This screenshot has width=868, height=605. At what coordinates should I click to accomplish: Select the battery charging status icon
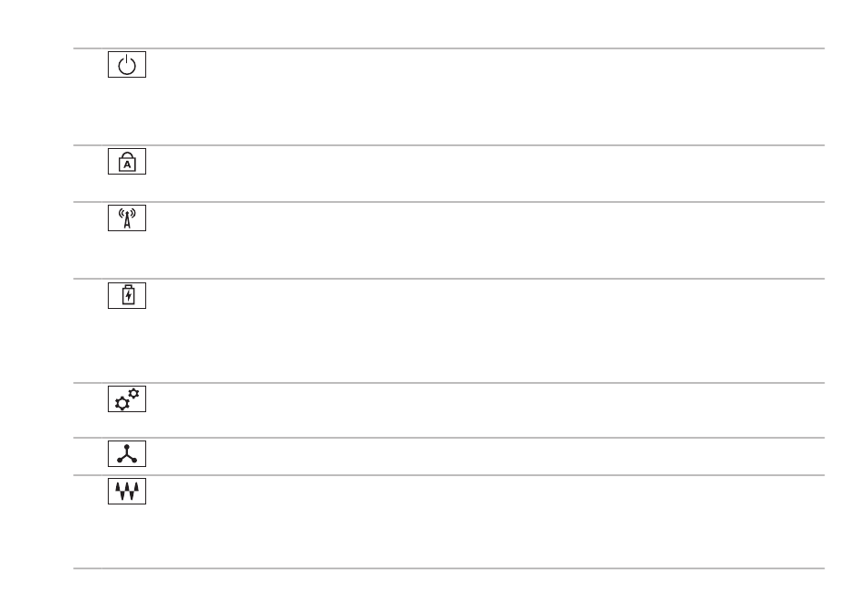127,295
